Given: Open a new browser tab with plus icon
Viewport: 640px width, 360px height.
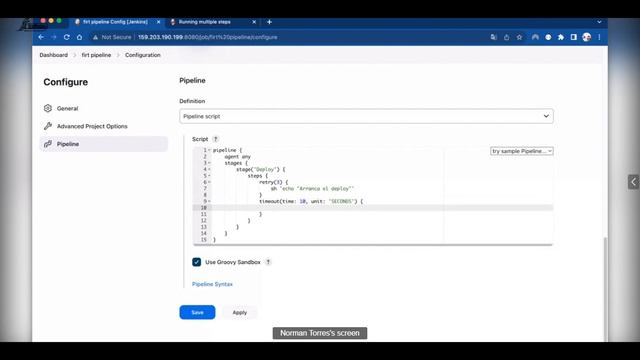Looking at the screenshot, I should 269,22.
